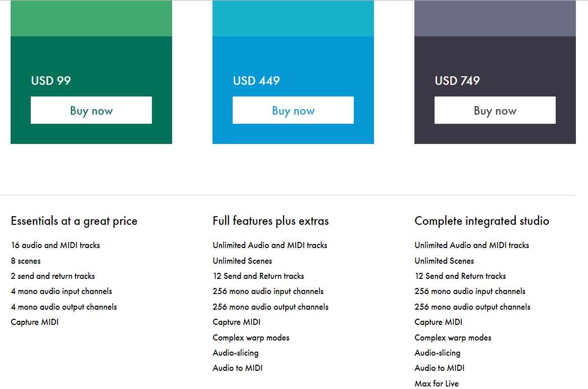Click the "Essentials at a great price" heading

pos(74,221)
